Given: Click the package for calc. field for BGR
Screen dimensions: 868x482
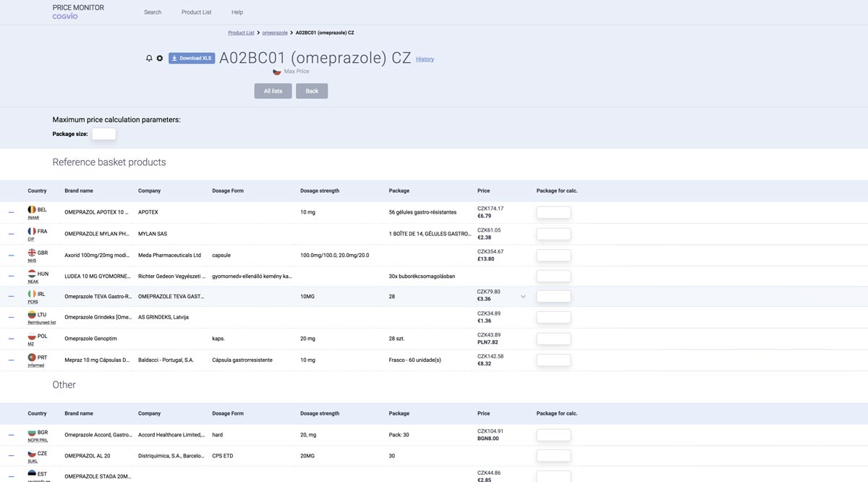Looking at the screenshot, I should pyautogui.click(x=553, y=435).
